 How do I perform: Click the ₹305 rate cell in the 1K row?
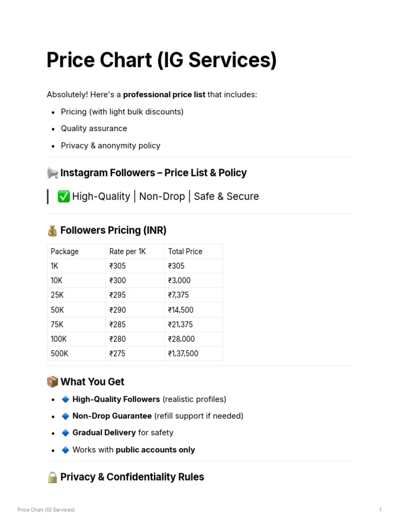[x=118, y=266]
